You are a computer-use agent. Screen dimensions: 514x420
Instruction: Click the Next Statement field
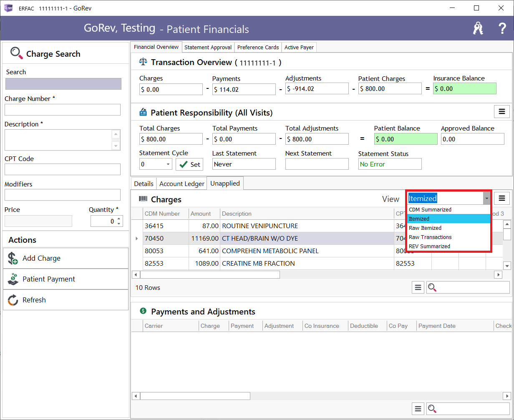coord(317,164)
